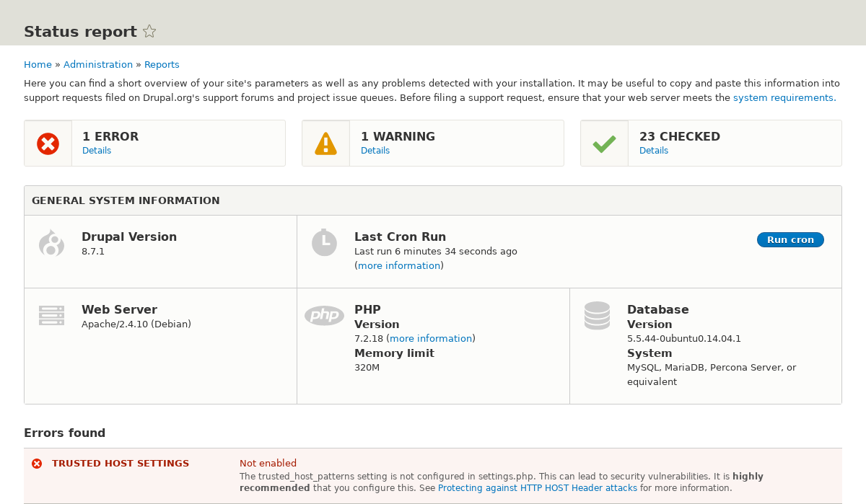Click the Trusted Host Settings error icon

pos(37,464)
